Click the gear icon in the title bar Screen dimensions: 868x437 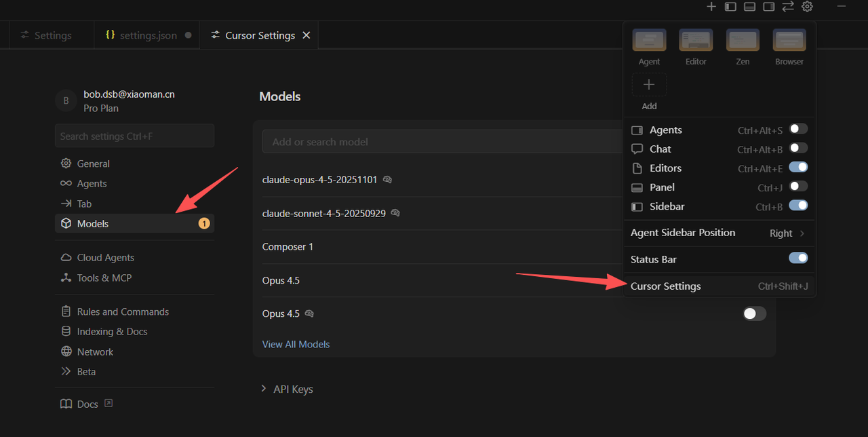(x=807, y=7)
